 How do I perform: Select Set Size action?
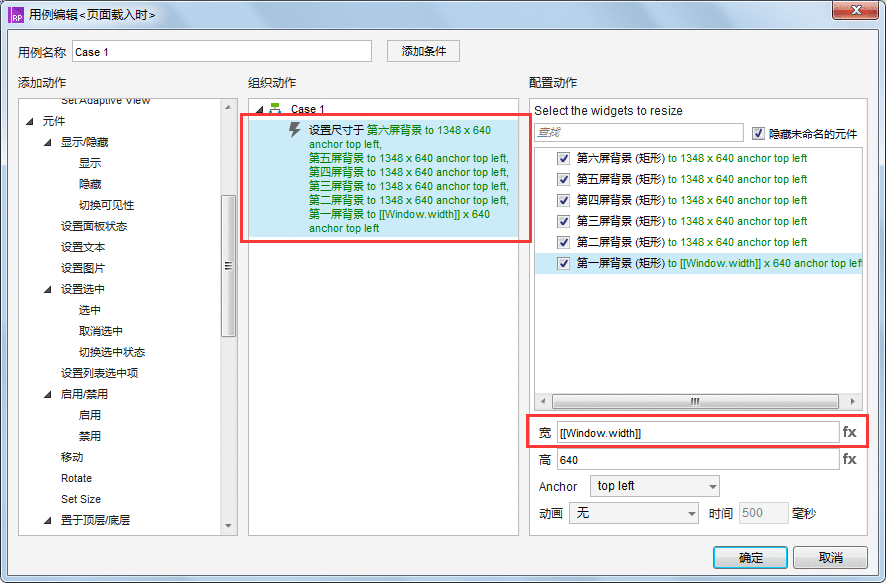point(81,499)
